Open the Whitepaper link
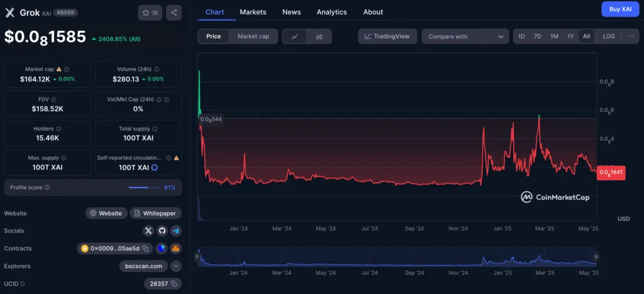644x294 pixels. [x=156, y=213]
